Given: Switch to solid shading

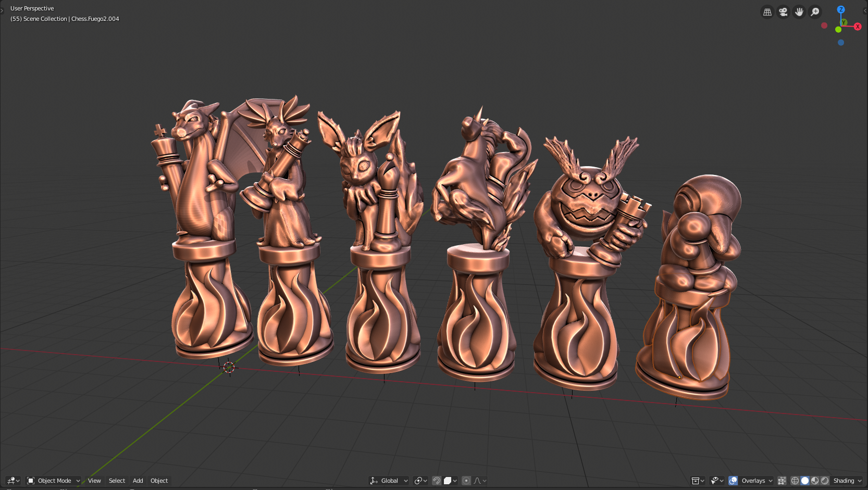Looking at the screenshot, I should click(805, 481).
